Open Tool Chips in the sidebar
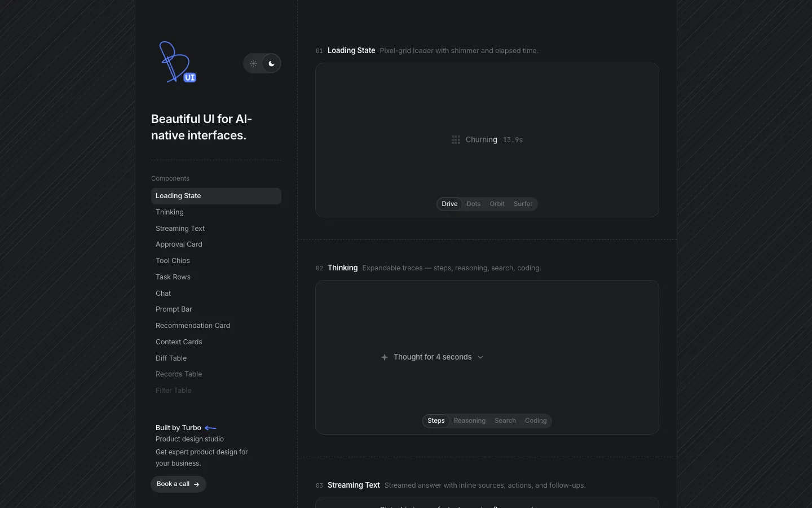 [216, 261]
